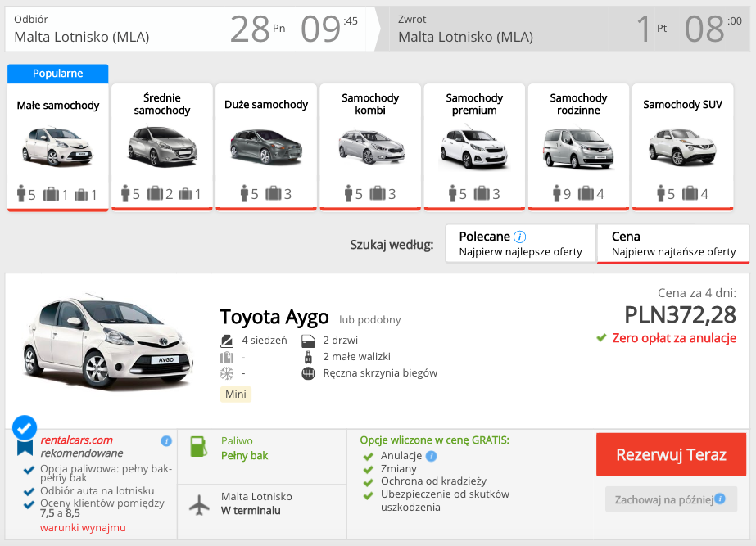Click the van image in Samochody rodzinne
Image resolution: width=756 pixels, height=546 pixels.
578,148
